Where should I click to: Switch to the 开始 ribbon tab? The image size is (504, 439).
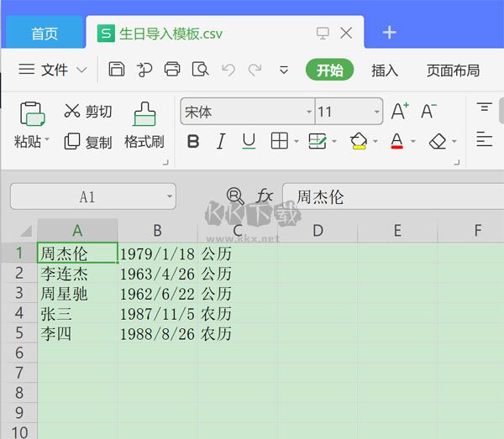[x=330, y=70]
